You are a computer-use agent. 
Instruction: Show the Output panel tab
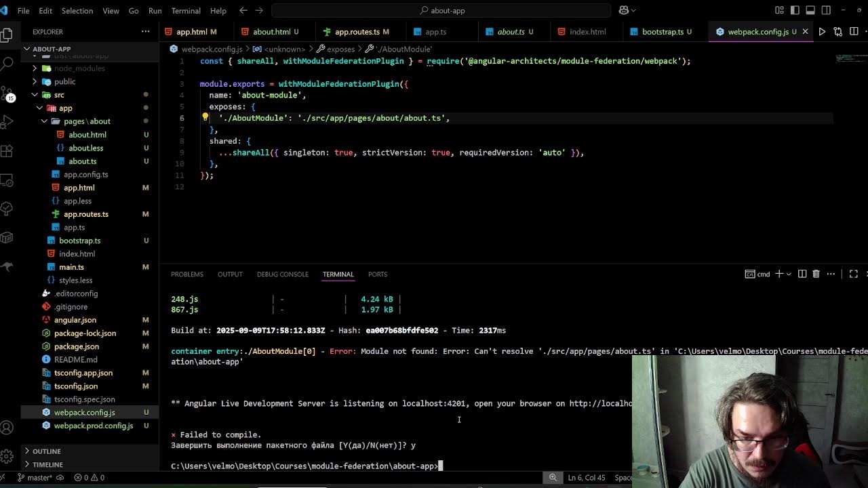(x=230, y=274)
